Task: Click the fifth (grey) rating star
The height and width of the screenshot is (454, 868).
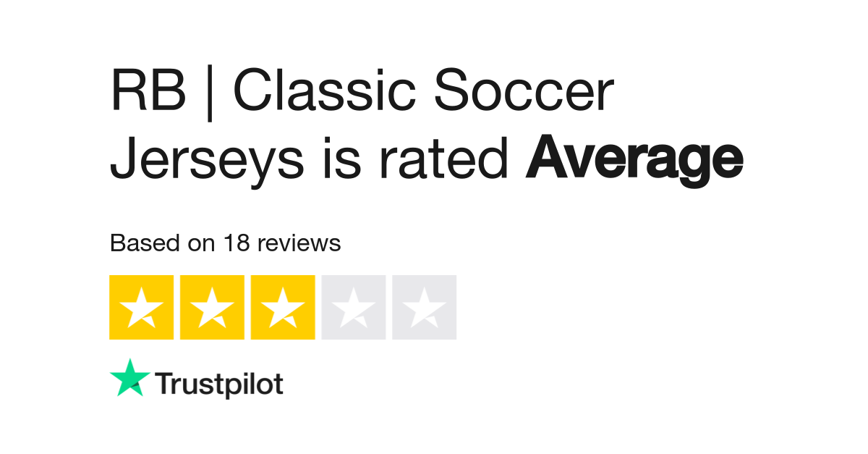Action: [425, 307]
